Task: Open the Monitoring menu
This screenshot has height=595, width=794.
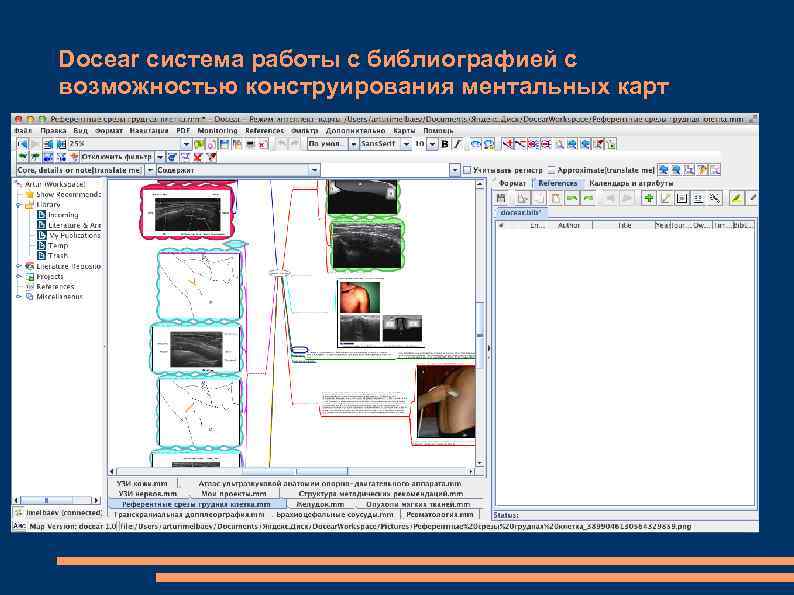Action: (217, 131)
